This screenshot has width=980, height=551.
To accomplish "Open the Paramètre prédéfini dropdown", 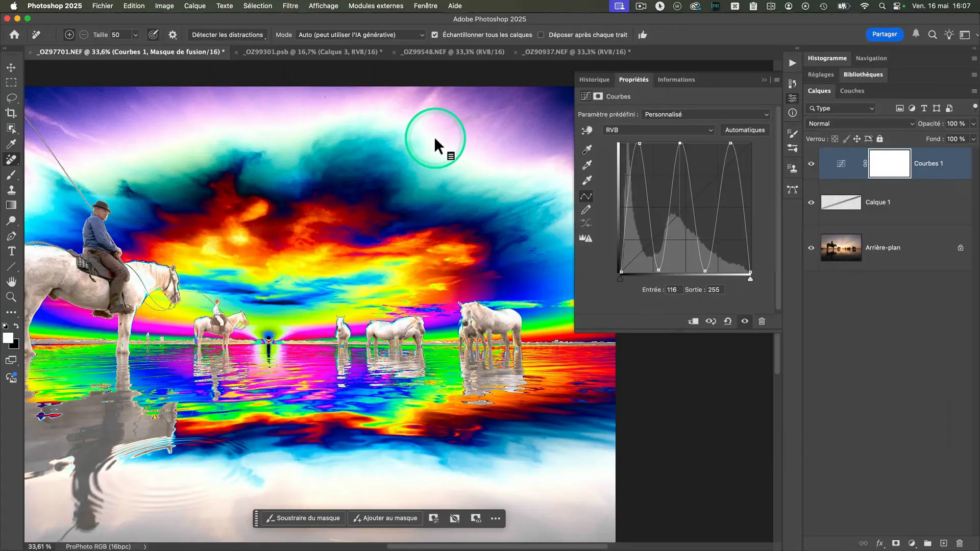I will [x=706, y=114].
